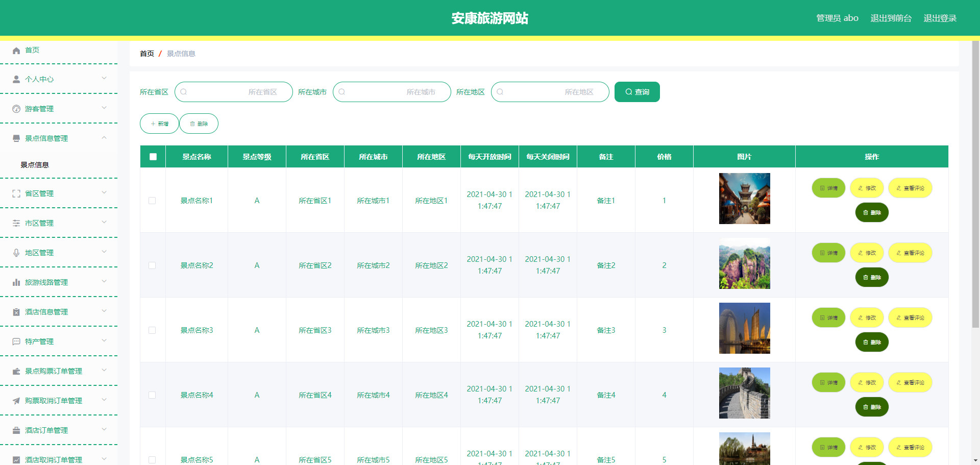Viewport: 980px width, 465px height.
Task: Open 景点购票订单管理 menu label
Action: [54, 371]
